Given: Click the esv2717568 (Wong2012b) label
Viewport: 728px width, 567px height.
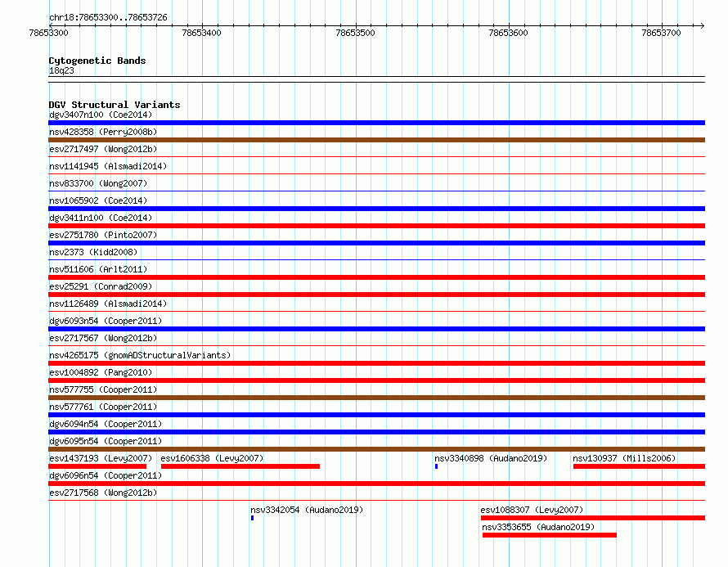Looking at the screenshot, I should (x=103, y=493).
